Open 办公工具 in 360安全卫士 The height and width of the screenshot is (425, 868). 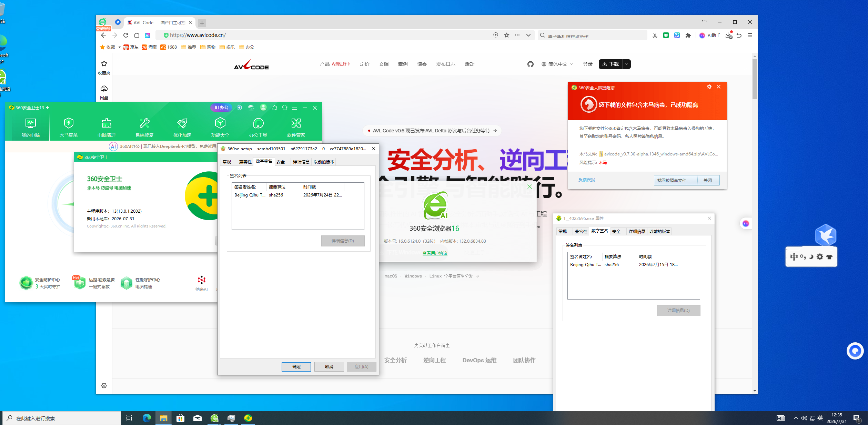(258, 127)
